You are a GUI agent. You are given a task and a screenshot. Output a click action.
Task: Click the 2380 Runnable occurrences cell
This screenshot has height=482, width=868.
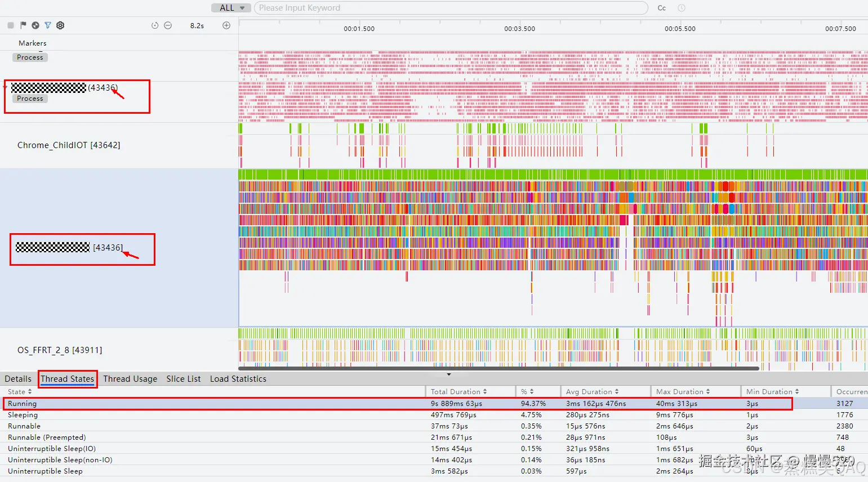pyautogui.click(x=844, y=426)
